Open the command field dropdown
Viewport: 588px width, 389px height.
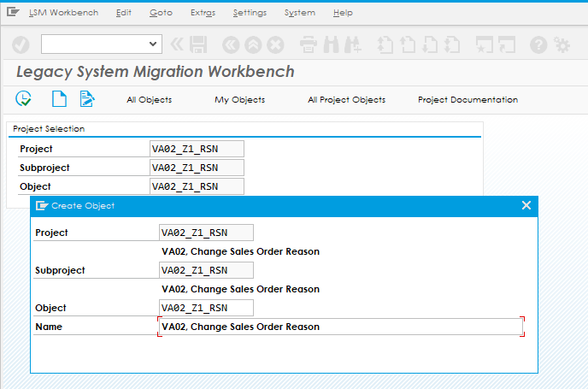coord(154,44)
